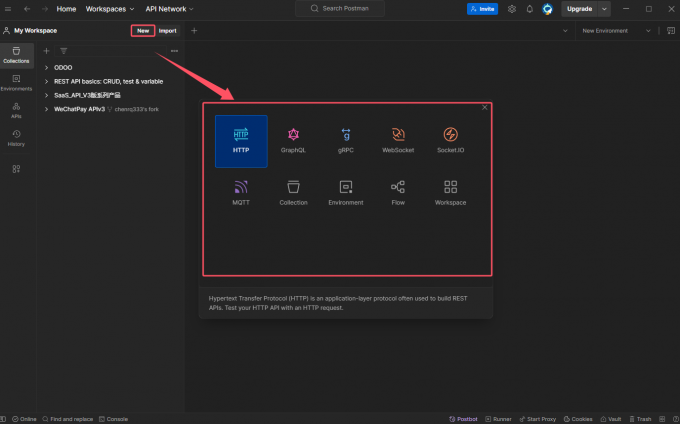Image resolution: width=680 pixels, height=424 pixels.
Task: Open the New Environment selector dropdown
Action: coord(616,31)
